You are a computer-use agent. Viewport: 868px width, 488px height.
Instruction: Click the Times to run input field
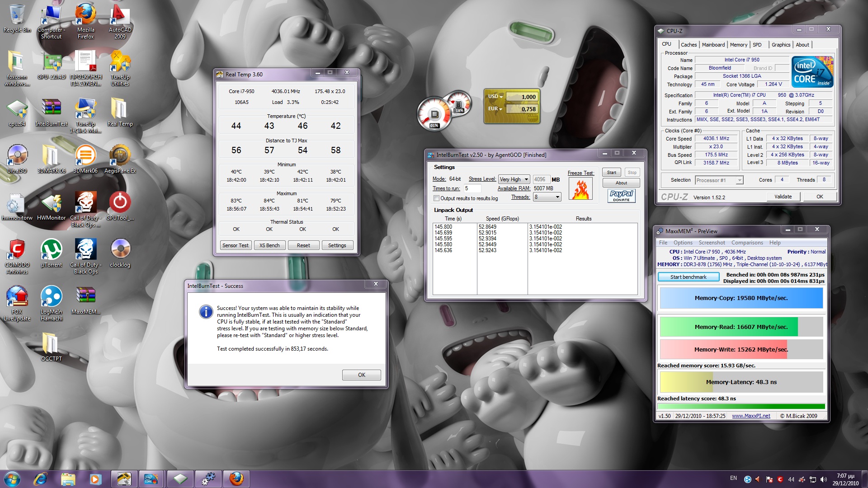[x=472, y=188]
